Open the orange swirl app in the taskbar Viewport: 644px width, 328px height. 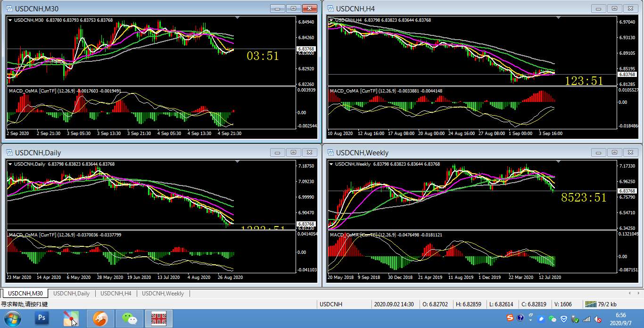coord(100,319)
